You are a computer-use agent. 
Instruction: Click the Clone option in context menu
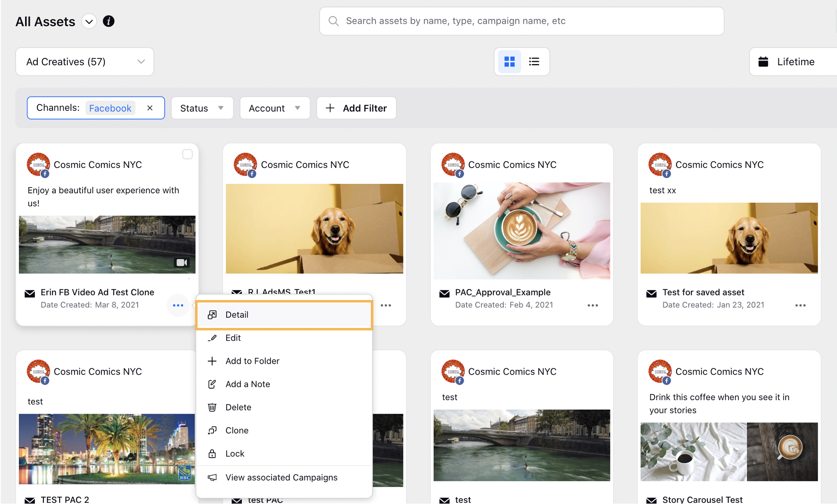click(237, 430)
